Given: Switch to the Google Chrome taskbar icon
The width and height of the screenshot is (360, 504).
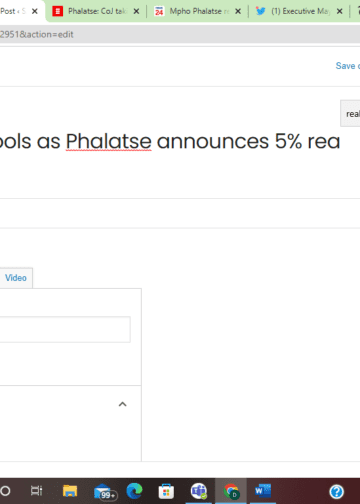Looking at the screenshot, I should click(x=231, y=491).
